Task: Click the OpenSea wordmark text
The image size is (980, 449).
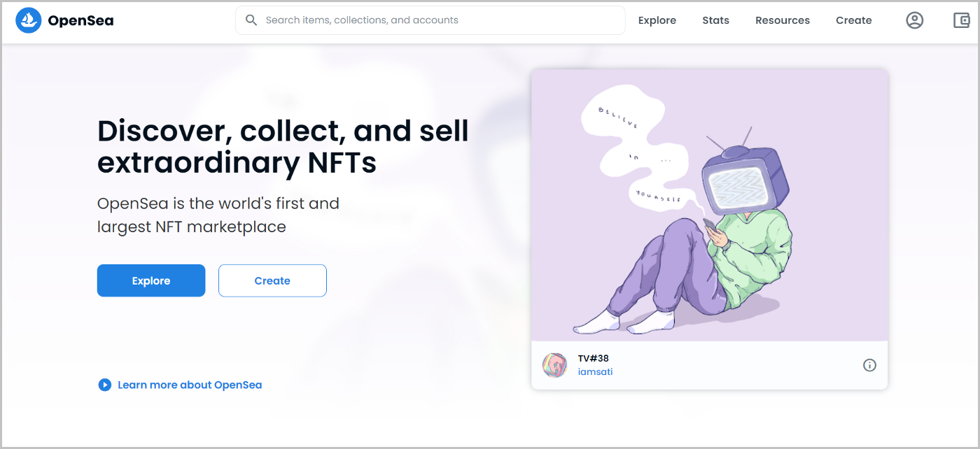Action: (x=80, y=20)
